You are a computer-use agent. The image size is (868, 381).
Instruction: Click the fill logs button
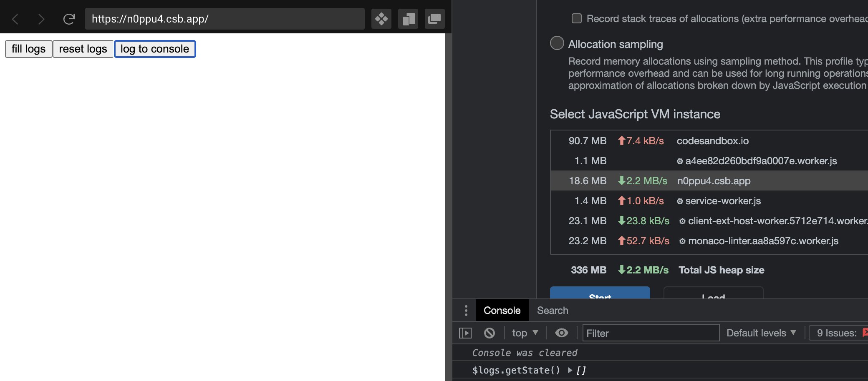pos(28,49)
